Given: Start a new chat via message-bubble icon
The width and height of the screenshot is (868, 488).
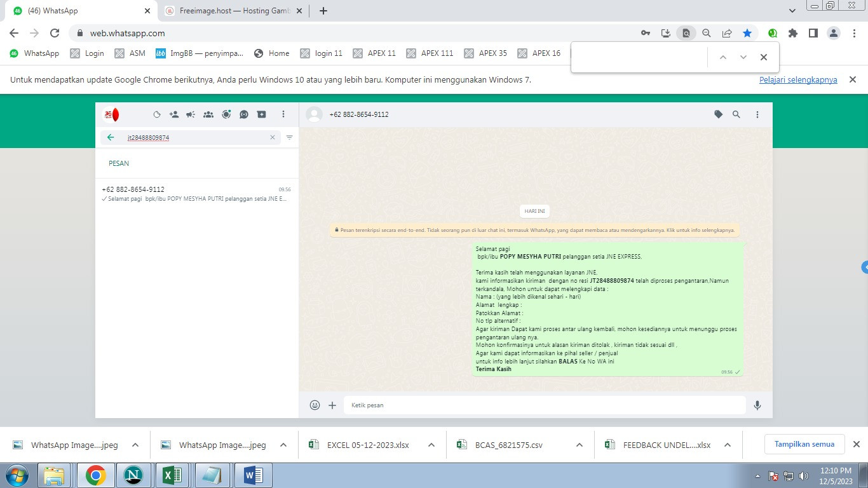Looking at the screenshot, I should 244,115.
